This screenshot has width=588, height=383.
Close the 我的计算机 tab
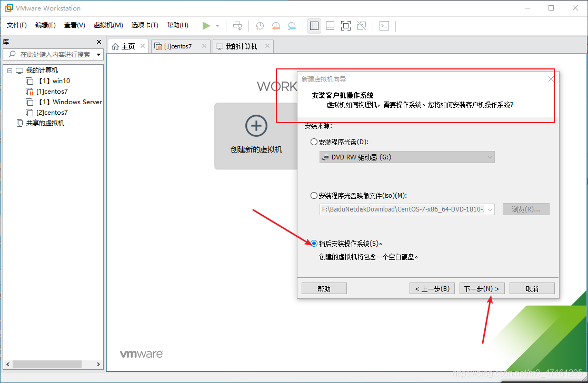pyautogui.click(x=267, y=46)
